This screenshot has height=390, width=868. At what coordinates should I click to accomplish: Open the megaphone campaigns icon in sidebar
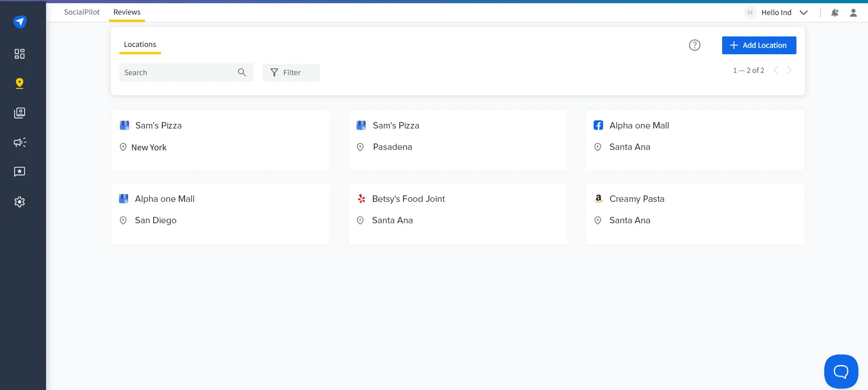pyautogui.click(x=20, y=143)
